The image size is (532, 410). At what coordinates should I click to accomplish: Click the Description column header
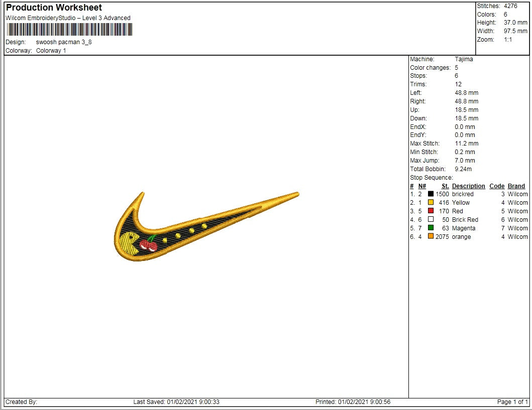point(469,186)
